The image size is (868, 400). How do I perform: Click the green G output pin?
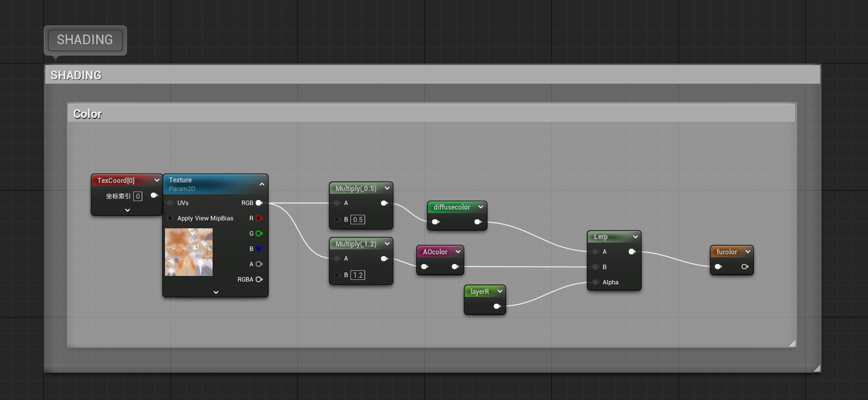259,234
